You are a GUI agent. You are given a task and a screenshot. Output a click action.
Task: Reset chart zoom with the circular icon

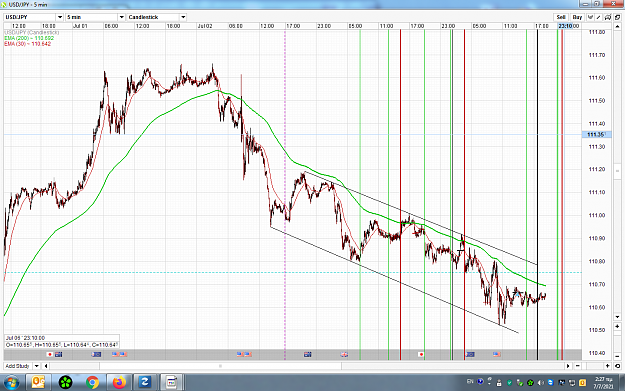(617, 366)
